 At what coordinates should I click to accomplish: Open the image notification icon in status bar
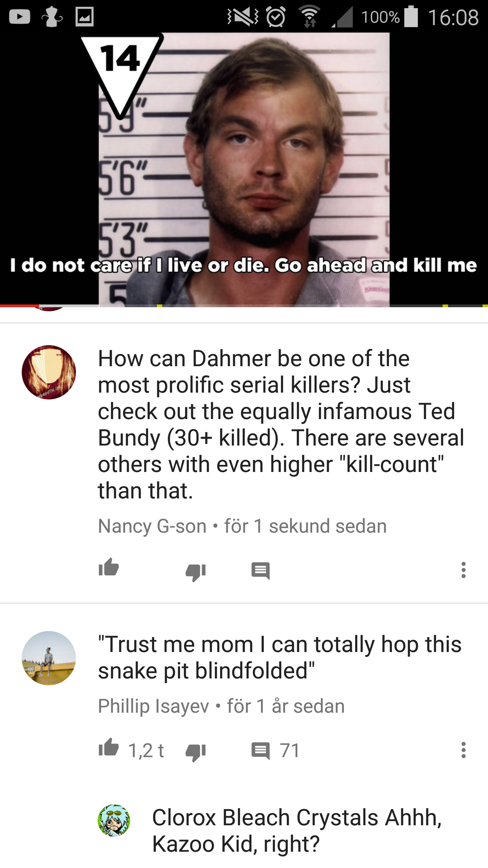pos(84,17)
